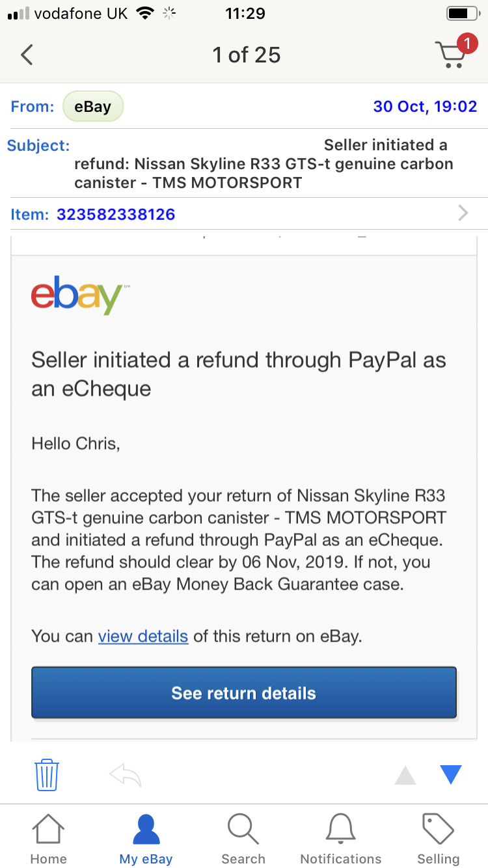Screen dimensions: 488x868
Task: Tap the eBay sender chip
Action: coord(92,107)
